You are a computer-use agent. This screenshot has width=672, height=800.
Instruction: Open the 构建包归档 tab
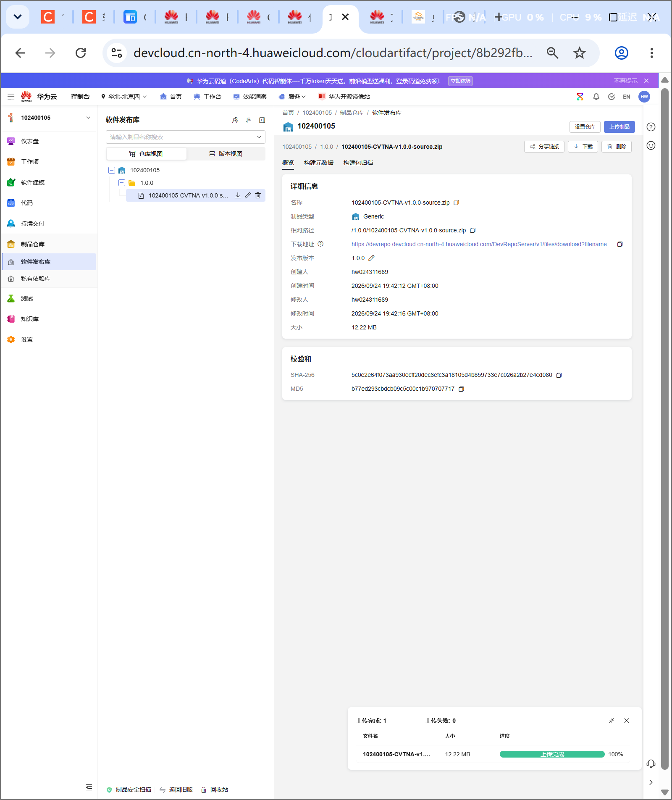pyautogui.click(x=358, y=163)
